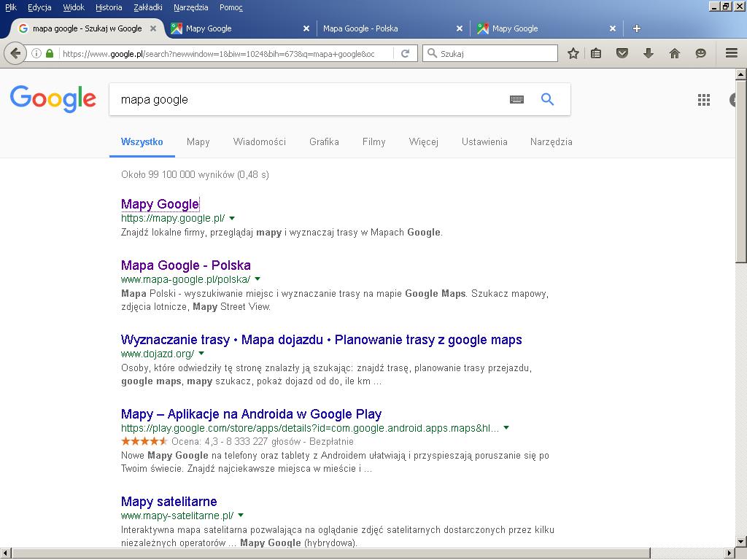The height and width of the screenshot is (560, 747).
Task: Open the Więcej search options dropdown
Action: pyautogui.click(x=424, y=142)
